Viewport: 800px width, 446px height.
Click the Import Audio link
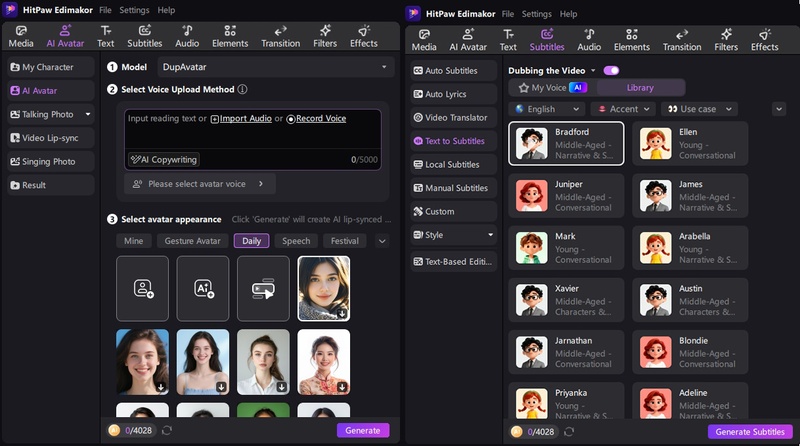[241, 118]
